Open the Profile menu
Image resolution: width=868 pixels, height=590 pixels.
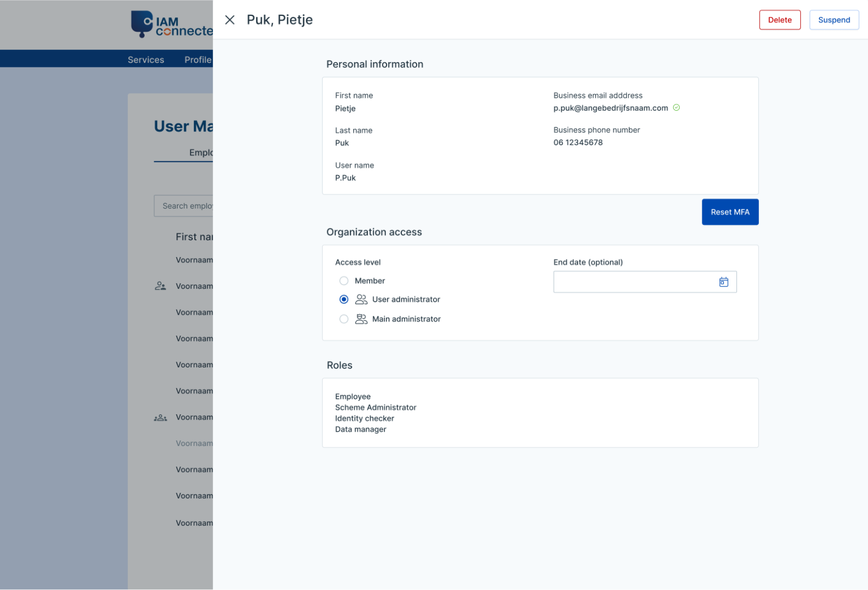coord(198,59)
